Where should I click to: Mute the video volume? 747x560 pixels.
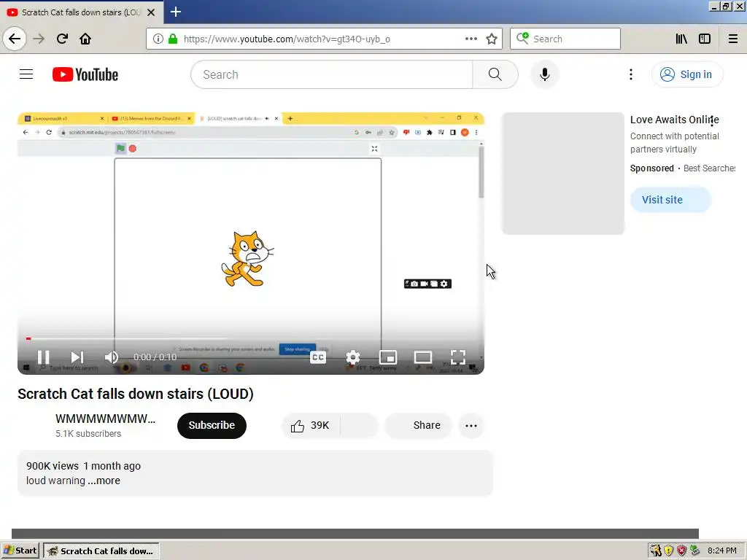112,357
